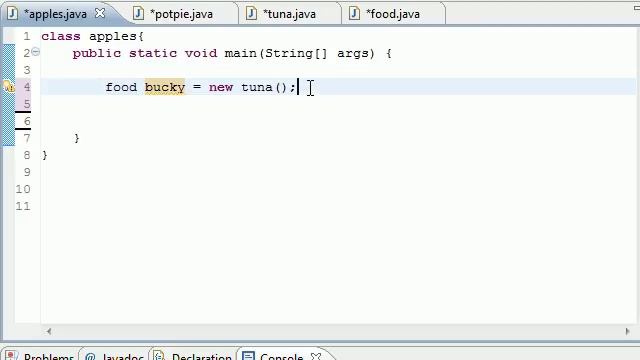This screenshot has width=640, height=360.
Task: Click the Javadoc @ icon
Action: point(90,357)
